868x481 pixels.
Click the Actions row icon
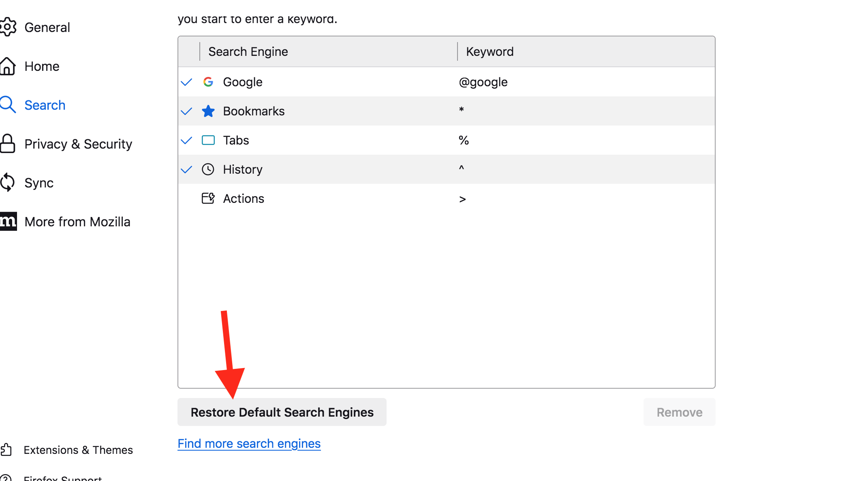click(208, 198)
